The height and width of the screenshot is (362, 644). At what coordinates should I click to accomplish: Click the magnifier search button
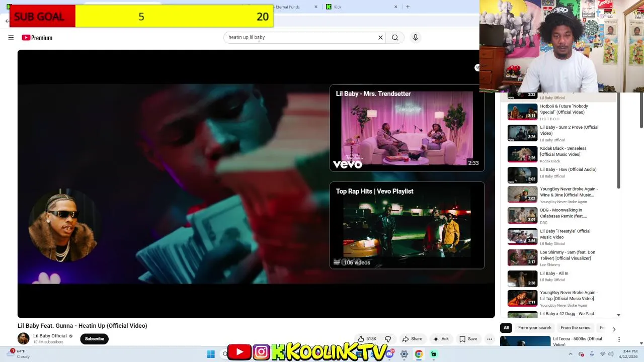click(395, 37)
